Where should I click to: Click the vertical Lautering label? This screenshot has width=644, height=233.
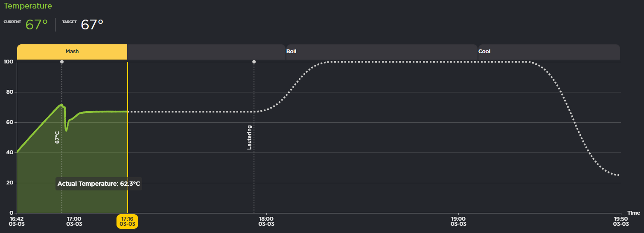click(250, 138)
